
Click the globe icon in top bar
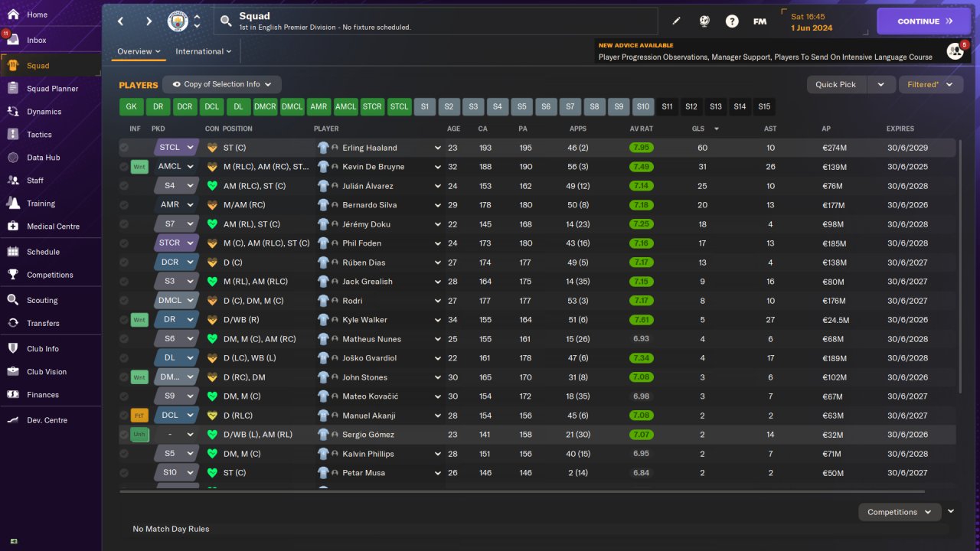click(x=704, y=21)
